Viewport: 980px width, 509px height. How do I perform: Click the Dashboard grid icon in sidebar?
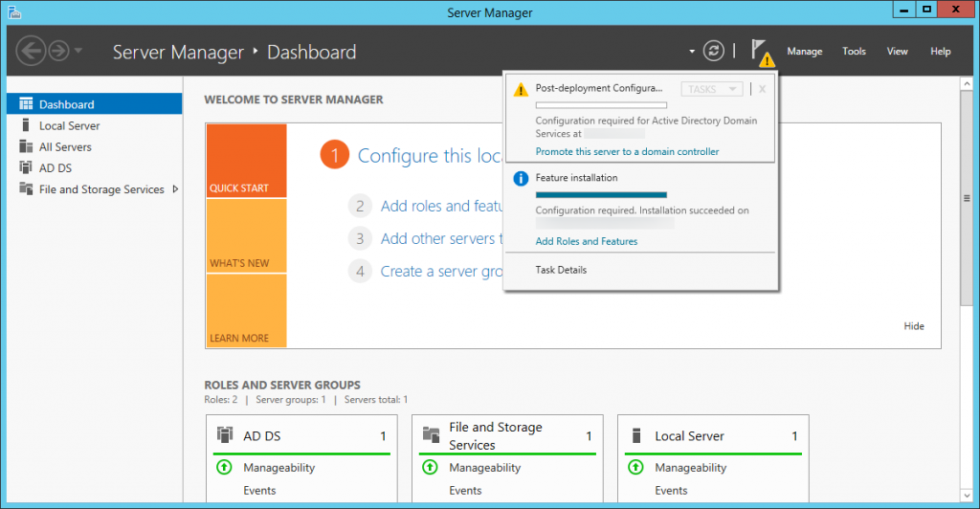(x=26, y=103)
